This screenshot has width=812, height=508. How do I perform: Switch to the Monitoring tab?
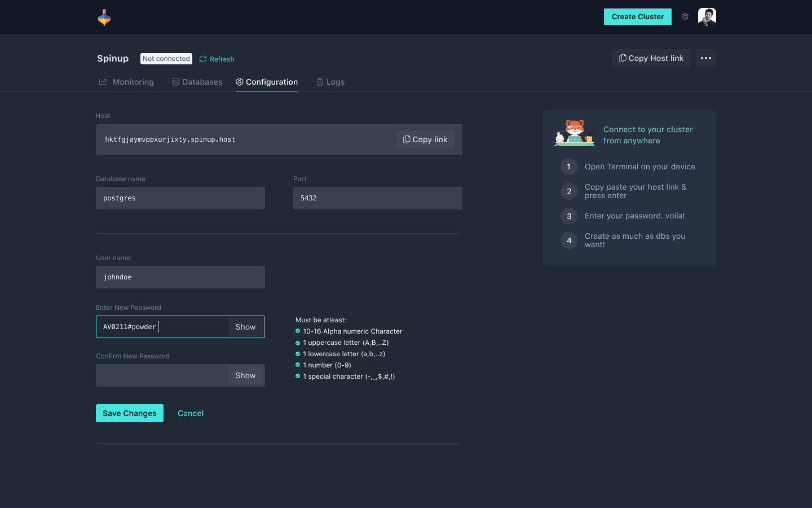127,82
